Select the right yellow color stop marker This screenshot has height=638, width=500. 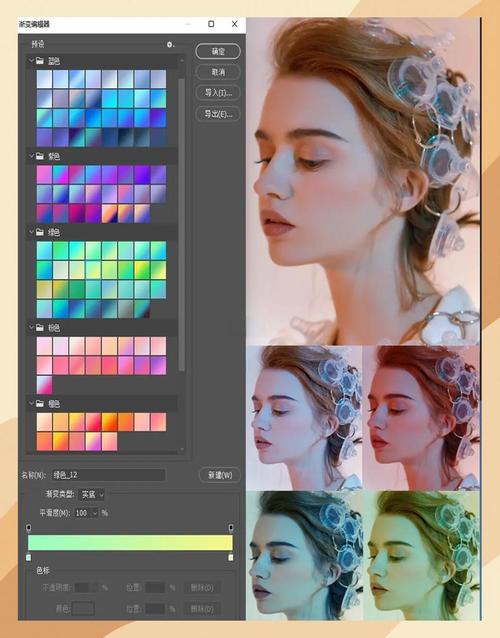click(x=231, y=557)
